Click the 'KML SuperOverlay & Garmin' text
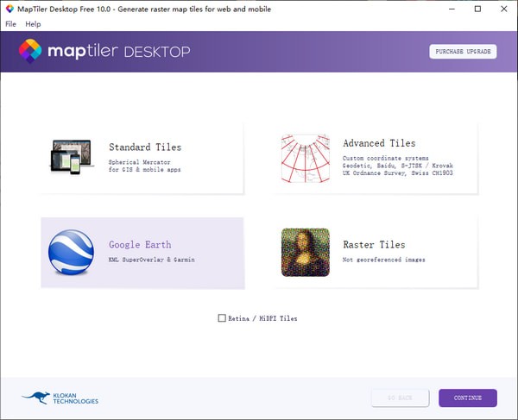The image size is (518, 420). coord(152,260)
